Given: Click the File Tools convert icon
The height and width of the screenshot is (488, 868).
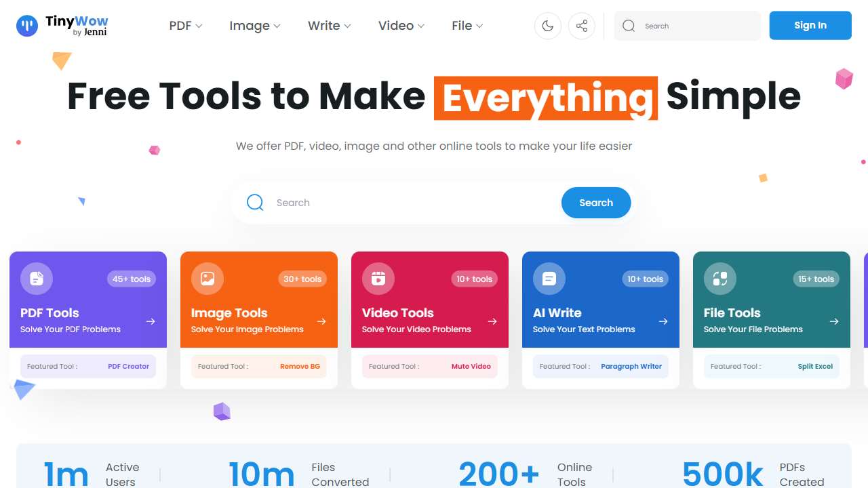Looking at the screenshot, I should coord(720,279).
